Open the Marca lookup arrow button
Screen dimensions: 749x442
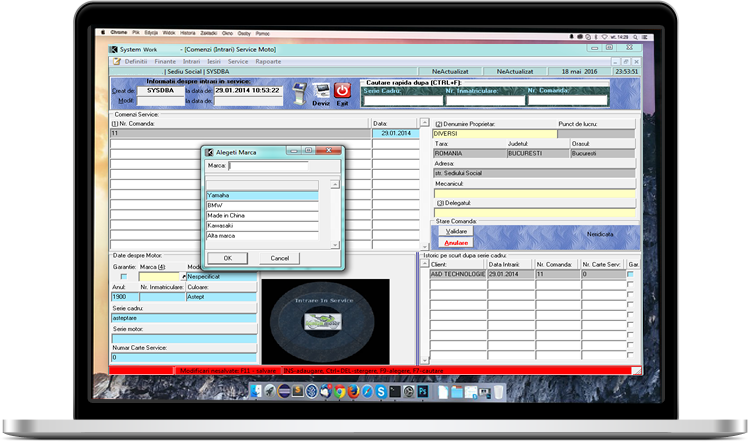pyautogui.click(x=183, y=276)
